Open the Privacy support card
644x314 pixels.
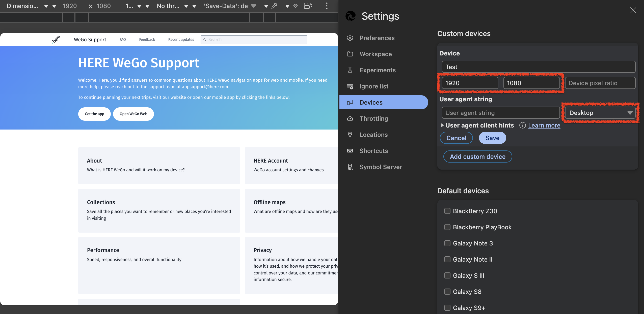point(291,265)
